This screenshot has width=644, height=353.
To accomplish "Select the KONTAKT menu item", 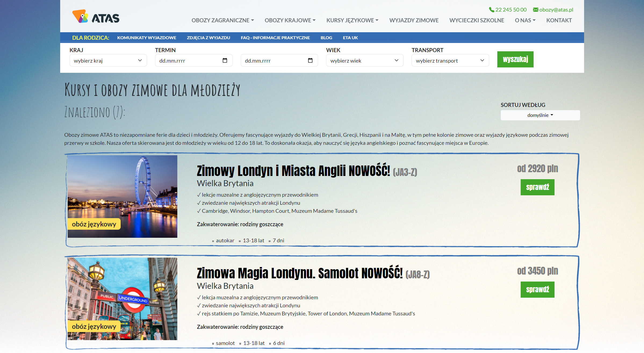I will (x=559, y=20).
